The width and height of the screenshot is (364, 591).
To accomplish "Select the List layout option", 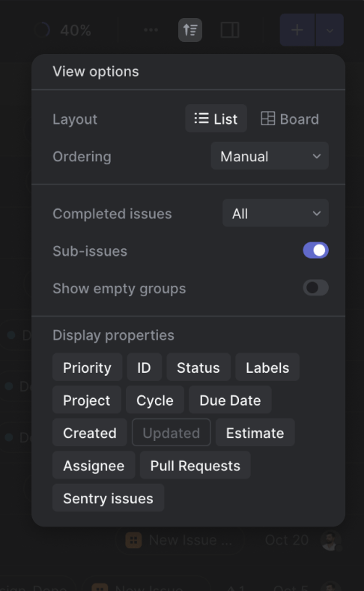I will (216, 118).
